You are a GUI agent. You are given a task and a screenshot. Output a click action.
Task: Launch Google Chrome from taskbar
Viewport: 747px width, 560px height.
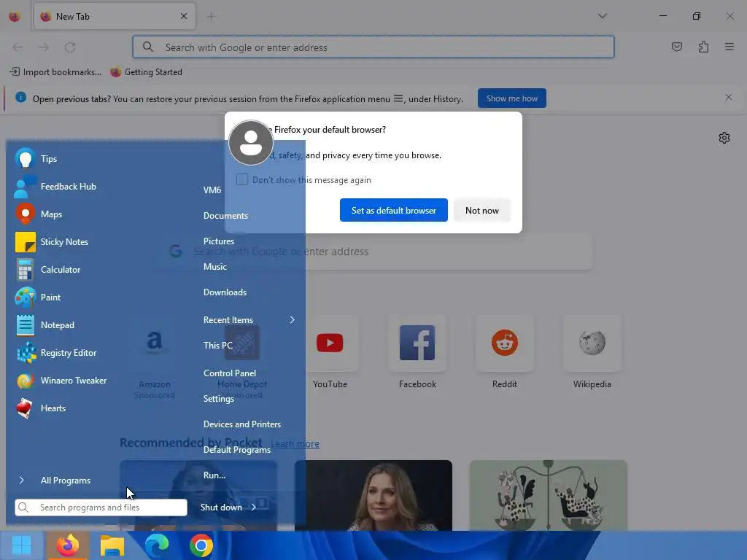[x=201, y=545]
